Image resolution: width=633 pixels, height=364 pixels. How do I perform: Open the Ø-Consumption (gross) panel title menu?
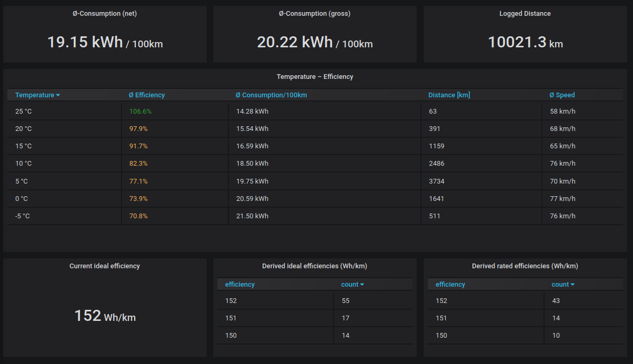coord(315,14)
